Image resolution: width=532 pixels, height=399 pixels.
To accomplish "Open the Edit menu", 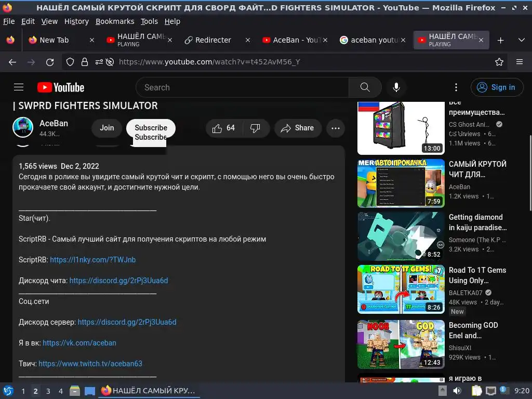I will coord(28,21).
